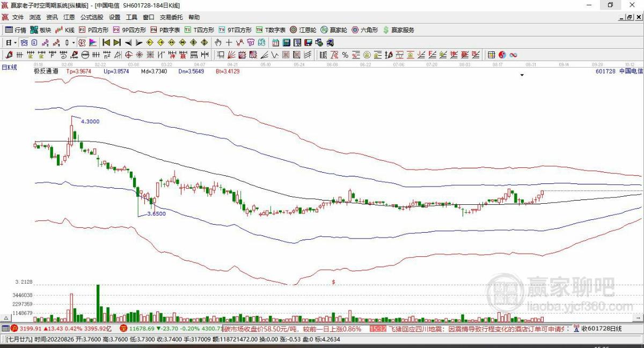Jump to last bar with skip-end icon
The height and width of the screenshot is (348, 644).
[117, 42]
